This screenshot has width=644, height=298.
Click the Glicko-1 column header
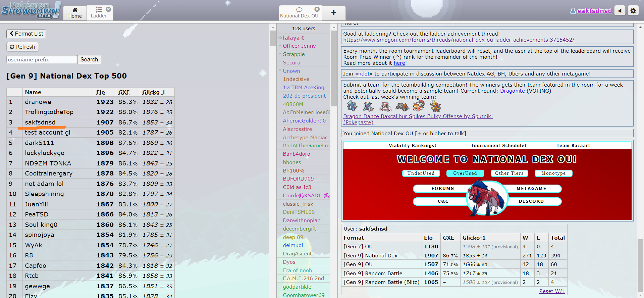tap(154, 92)
